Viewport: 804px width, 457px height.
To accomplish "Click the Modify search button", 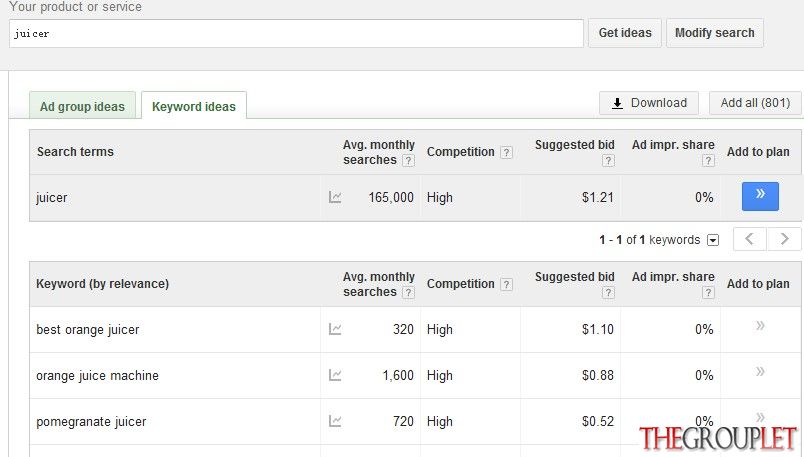I will click(715, 33).
